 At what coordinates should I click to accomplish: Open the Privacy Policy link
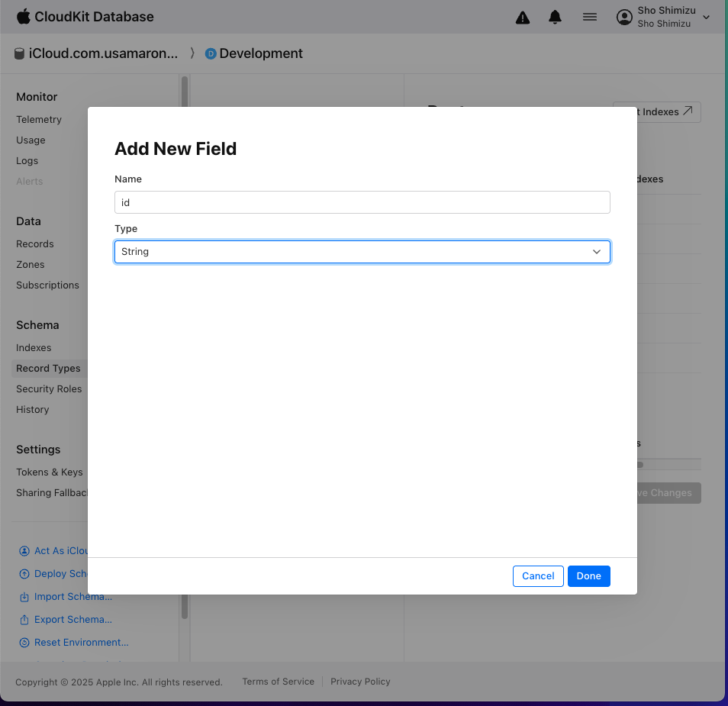click(360, 682)
